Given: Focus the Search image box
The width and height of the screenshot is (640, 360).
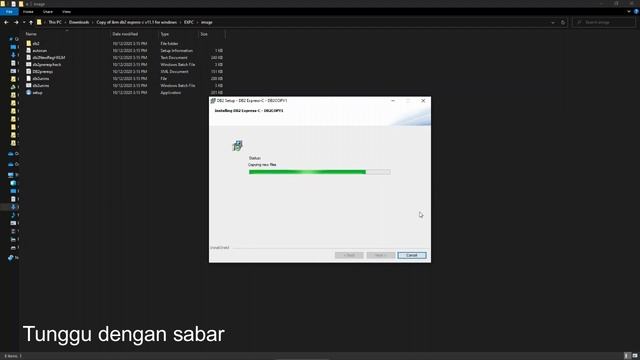Looking at the screenshot, I should 604,22.
